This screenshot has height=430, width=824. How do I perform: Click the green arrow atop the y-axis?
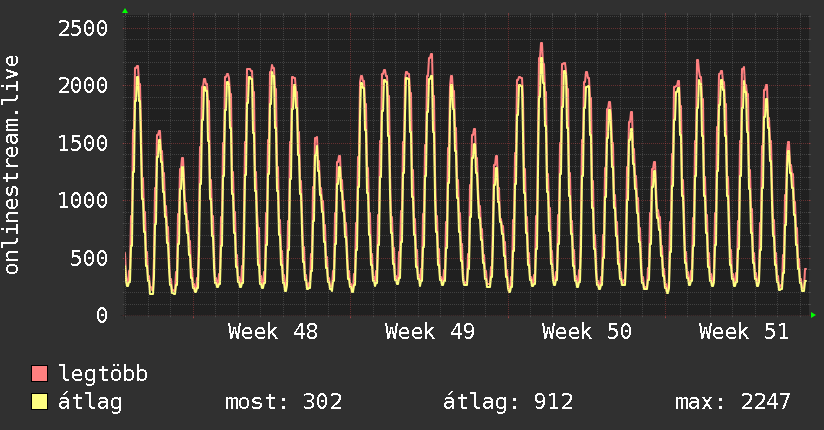coord(125,11)
